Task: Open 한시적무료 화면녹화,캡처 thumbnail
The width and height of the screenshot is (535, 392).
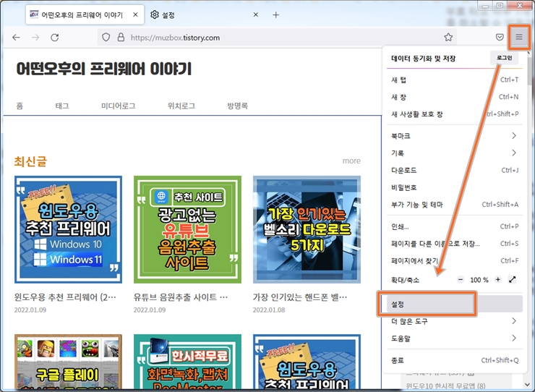Action: (187, 362)
